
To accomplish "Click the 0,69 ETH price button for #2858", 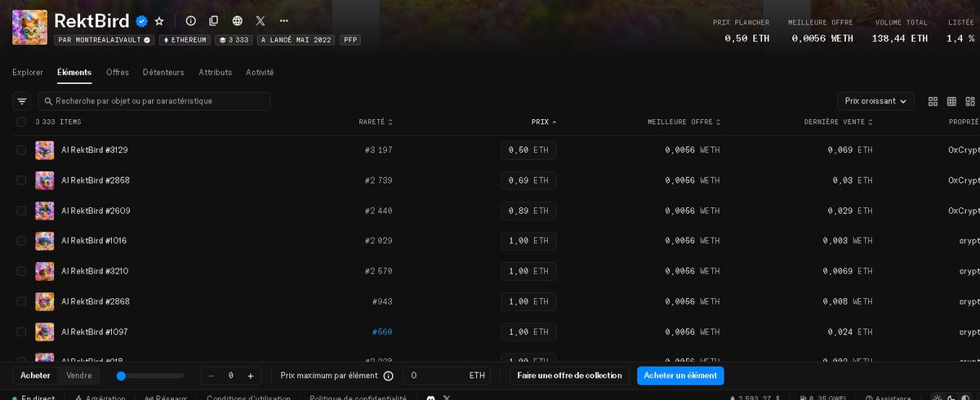I will click(x=528, y=180).
